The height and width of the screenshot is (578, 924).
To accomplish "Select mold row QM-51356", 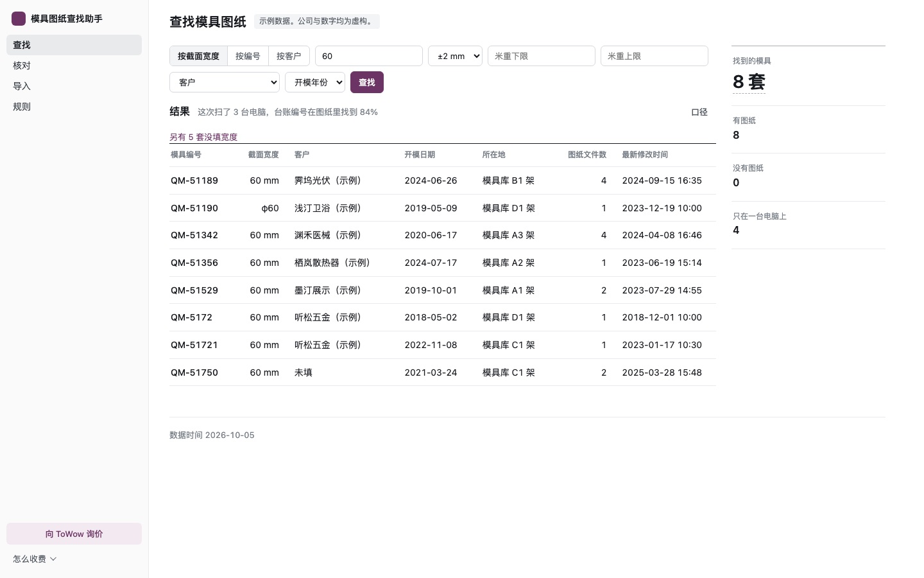I will click(x=443, y=263).
